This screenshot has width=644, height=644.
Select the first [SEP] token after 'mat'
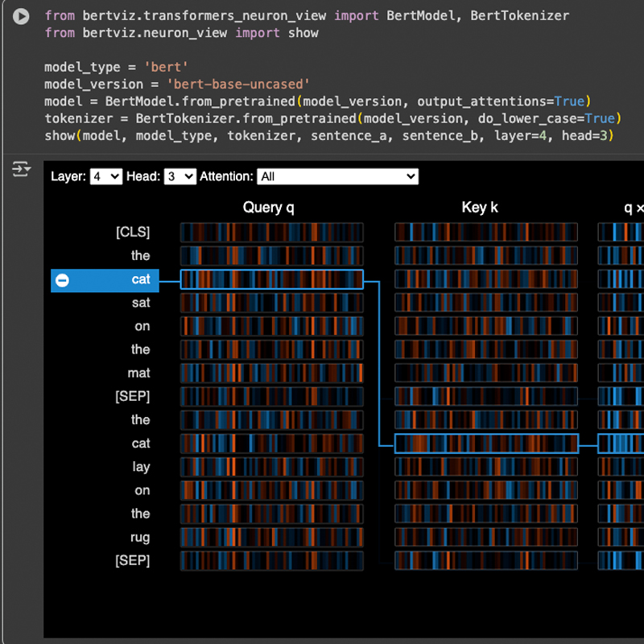point(133,396)
